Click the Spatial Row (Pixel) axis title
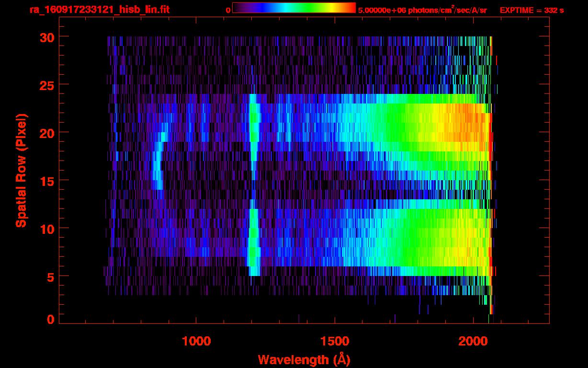 tap(21, 171)
